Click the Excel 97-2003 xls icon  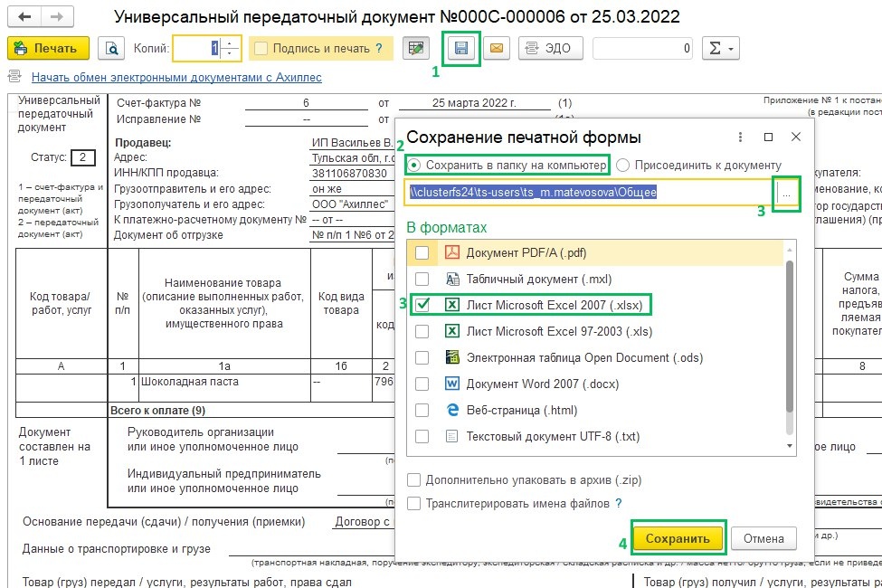pos(452,331)
